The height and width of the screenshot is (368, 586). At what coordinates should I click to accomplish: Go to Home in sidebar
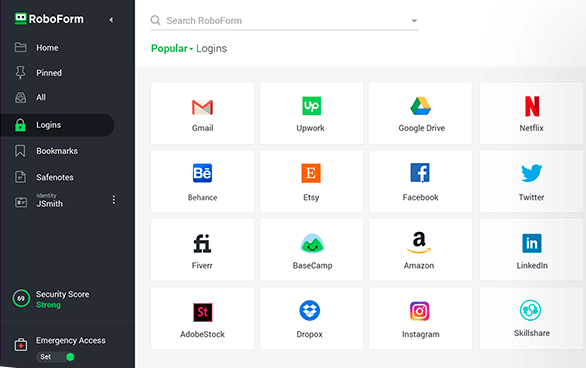[47, 48]
